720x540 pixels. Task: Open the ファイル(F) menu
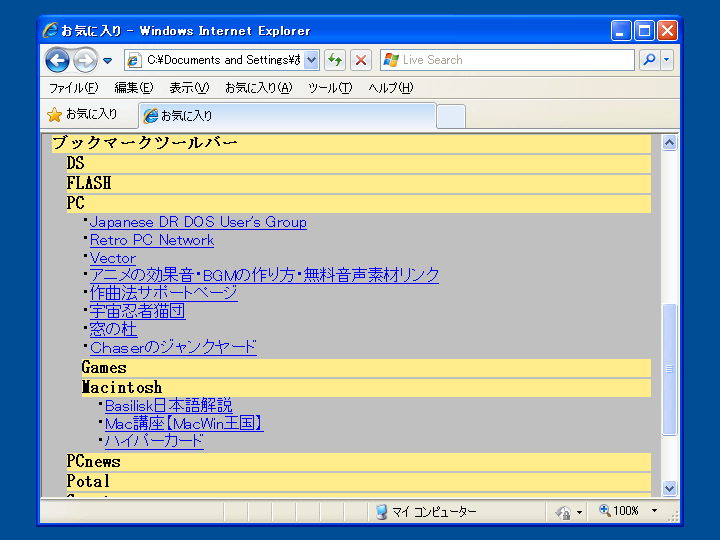(73, 88)
